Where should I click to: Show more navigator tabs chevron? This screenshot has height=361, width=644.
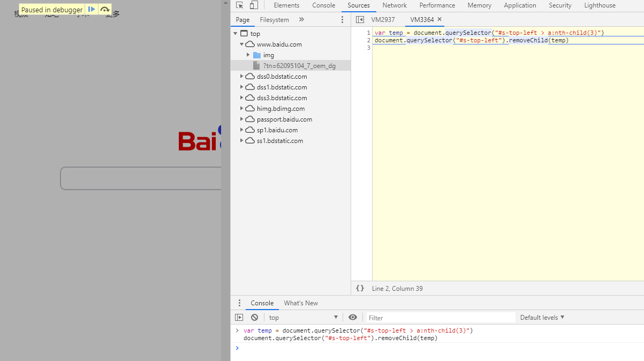(301, 20)
